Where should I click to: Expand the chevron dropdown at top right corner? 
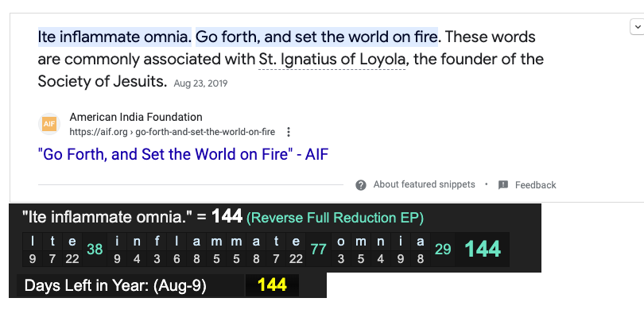[x=636, y=27]
